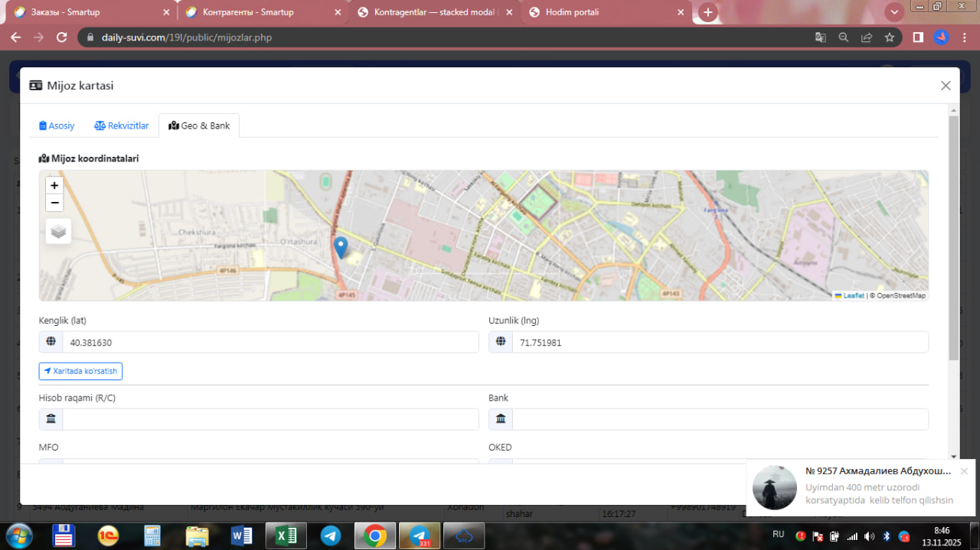Zoom in on the map
980x550 pixels.
54,185
